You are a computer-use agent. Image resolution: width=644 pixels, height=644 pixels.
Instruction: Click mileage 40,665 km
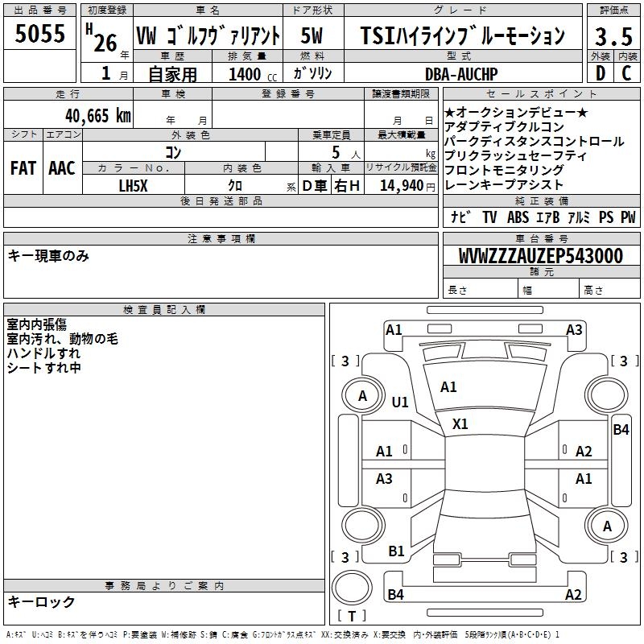tap(98, 116)
